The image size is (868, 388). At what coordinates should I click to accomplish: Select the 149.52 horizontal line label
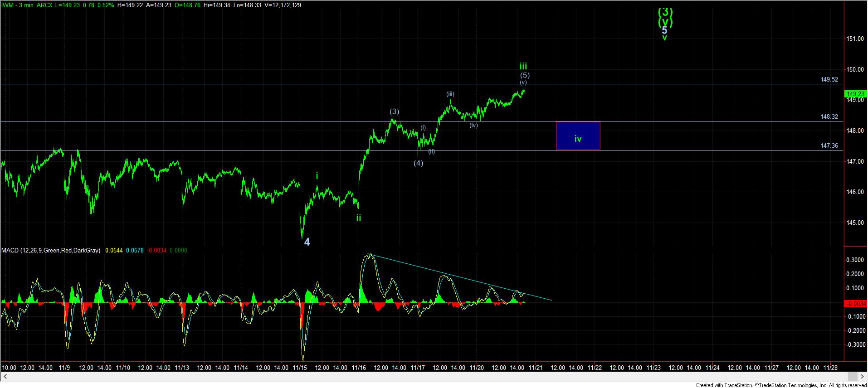tap(829, 79)
